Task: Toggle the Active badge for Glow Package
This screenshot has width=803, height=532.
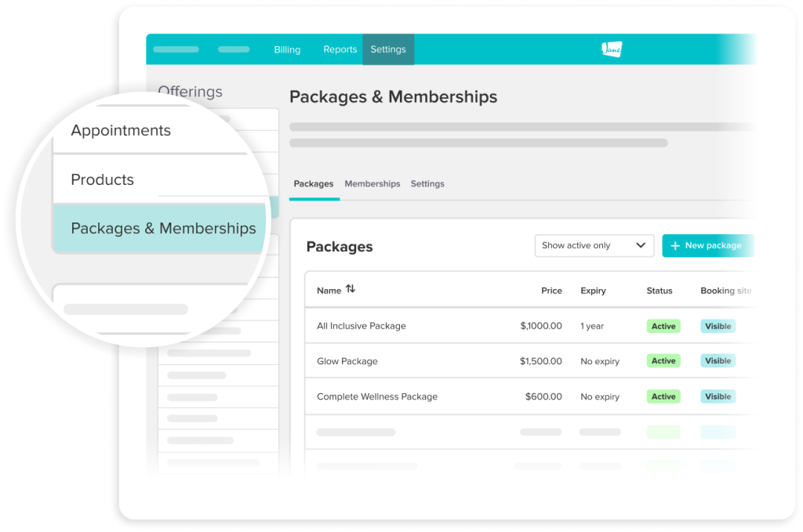Action: click(663, 360)
